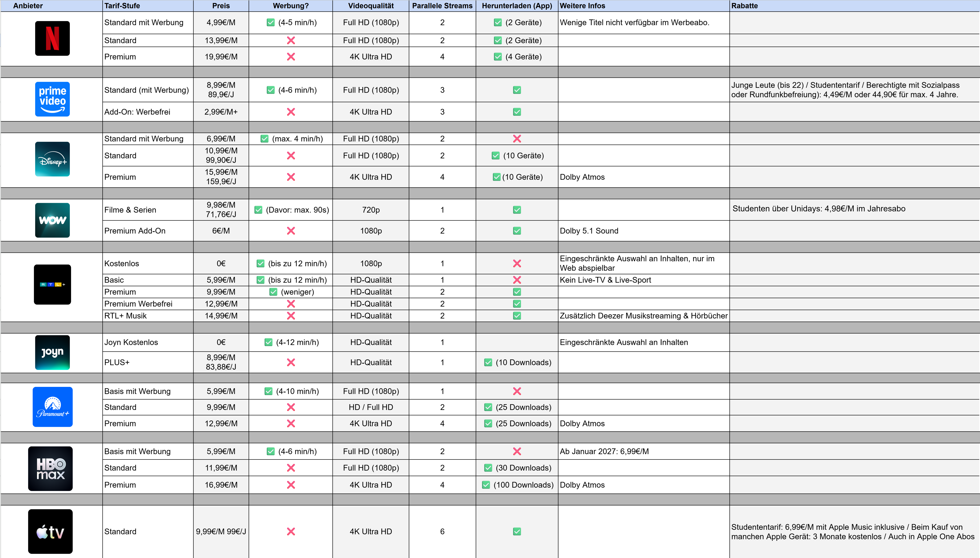Screen dimensions: 980x558
Task: Click the green check beside "(4-5 min/h)"
Action: point(271,23)
